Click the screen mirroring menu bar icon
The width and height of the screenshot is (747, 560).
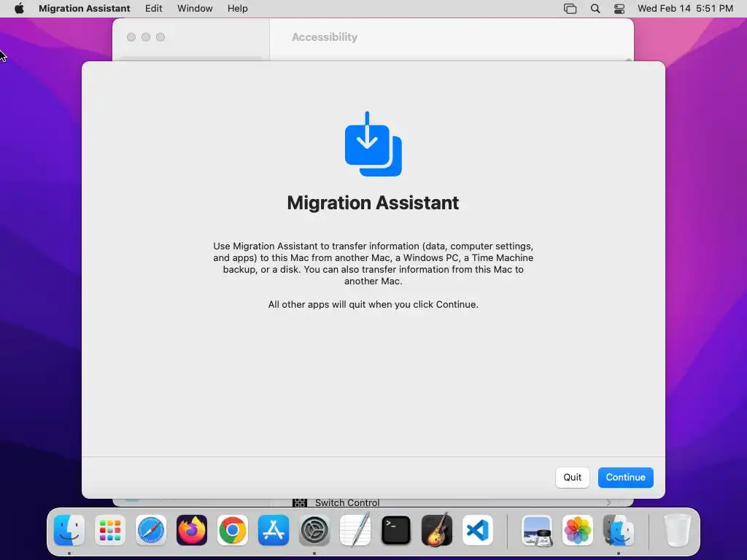pos(570,8)
